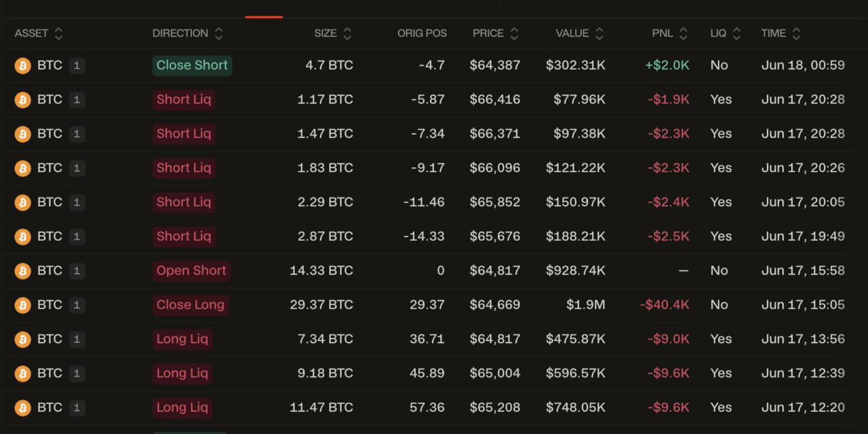Click Bitcoin icon in 7.34 BTC row
This screenshot has height=434, width=868.
point(23,339)
